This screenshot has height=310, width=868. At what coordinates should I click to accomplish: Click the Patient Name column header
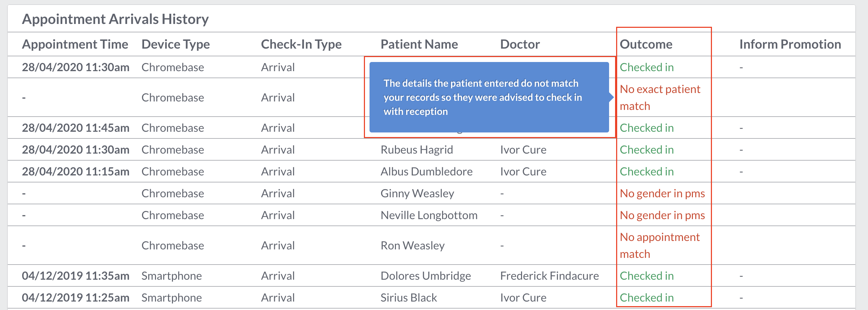pos(419,44)
